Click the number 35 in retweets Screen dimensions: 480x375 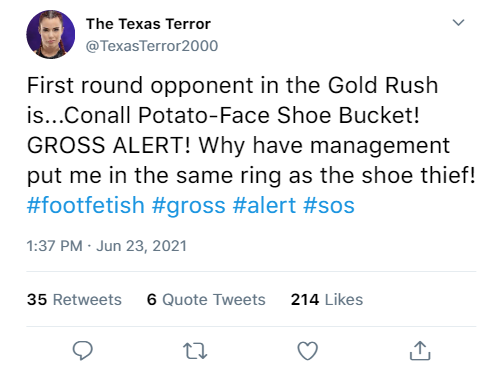[37, 299]
